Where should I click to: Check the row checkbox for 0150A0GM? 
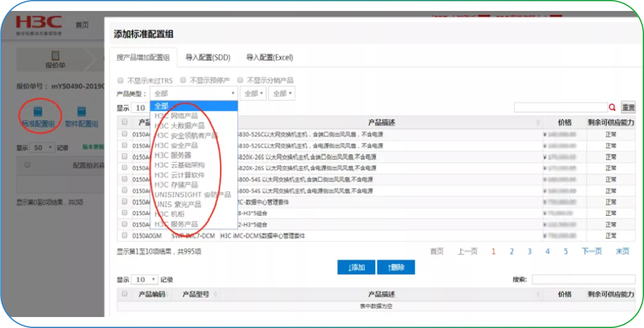[125, 235]
